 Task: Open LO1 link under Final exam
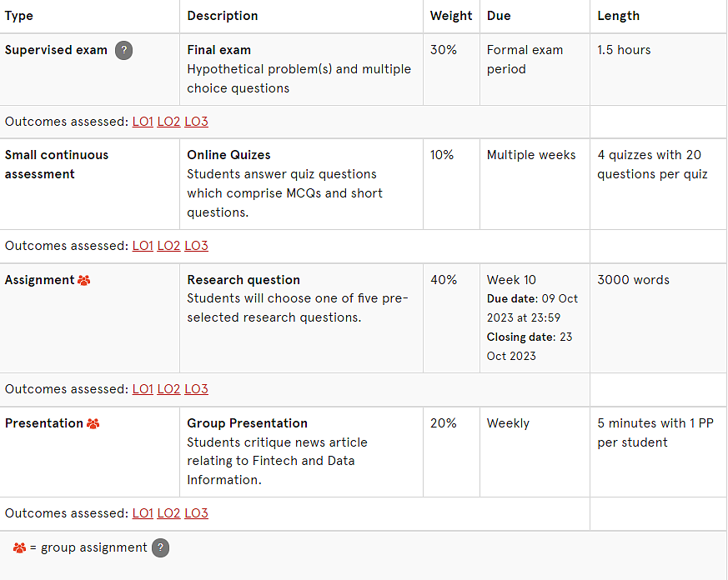[x=143, y=122]
